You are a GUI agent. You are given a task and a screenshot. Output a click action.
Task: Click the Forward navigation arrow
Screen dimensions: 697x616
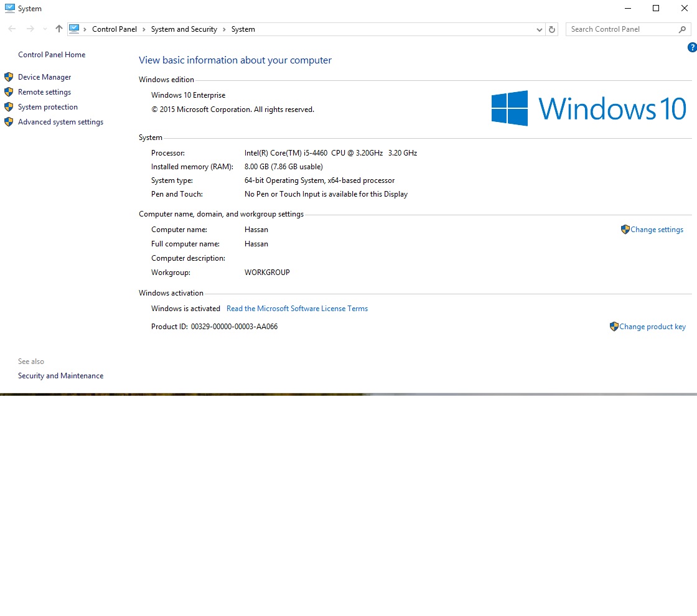coord(30,29)
